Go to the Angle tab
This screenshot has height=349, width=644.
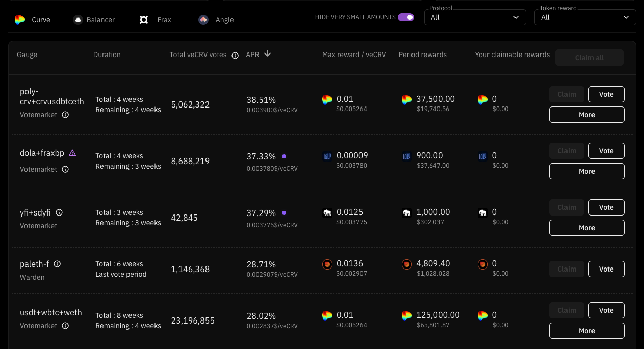[216, 20]
